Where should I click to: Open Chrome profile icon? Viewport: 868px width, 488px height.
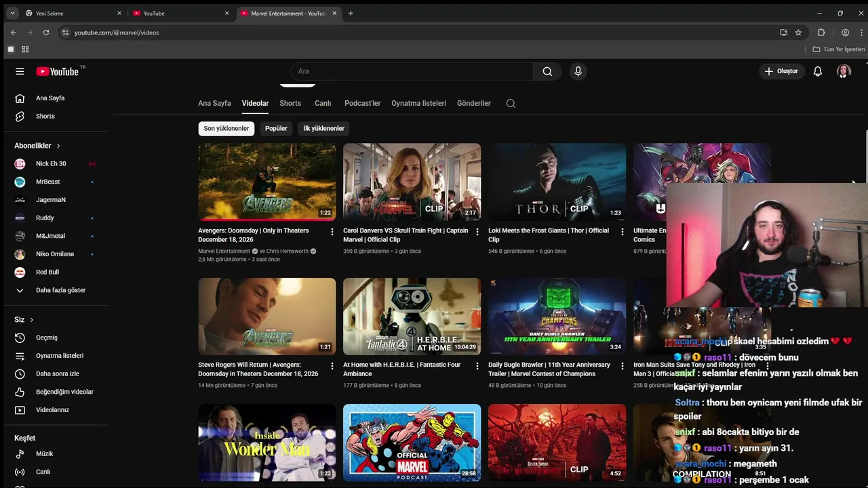pyautogui.click(x=845, y=32)
